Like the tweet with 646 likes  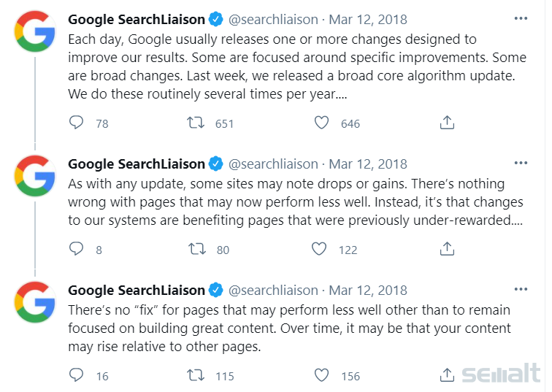[321, 123]
